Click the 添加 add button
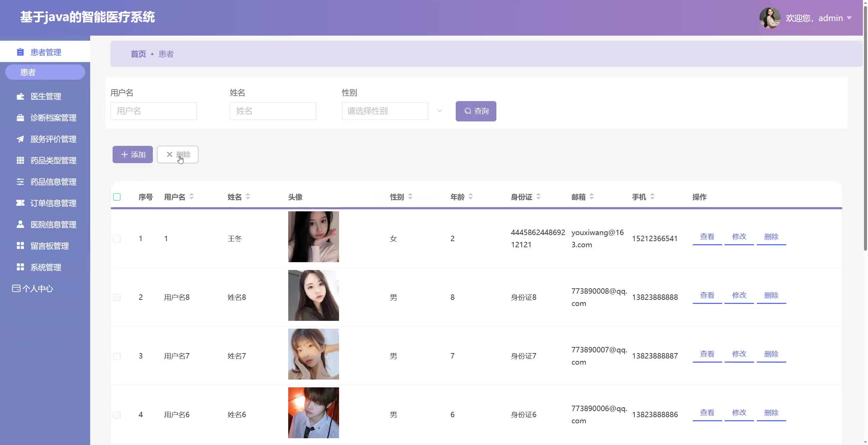Screen dimensions: 868x445 click(x=133, y=155)
